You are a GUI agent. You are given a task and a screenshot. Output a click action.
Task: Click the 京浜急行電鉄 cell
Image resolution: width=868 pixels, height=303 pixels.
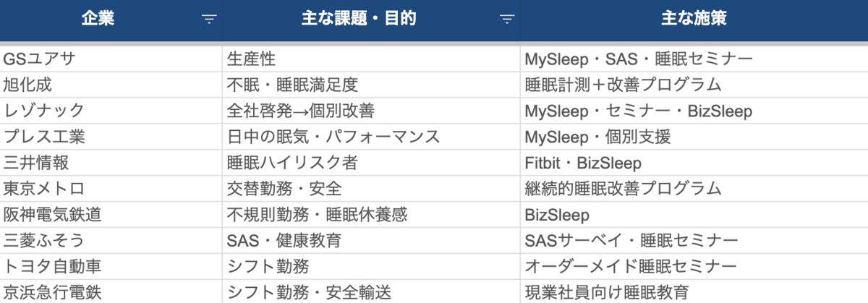[111, 292]
